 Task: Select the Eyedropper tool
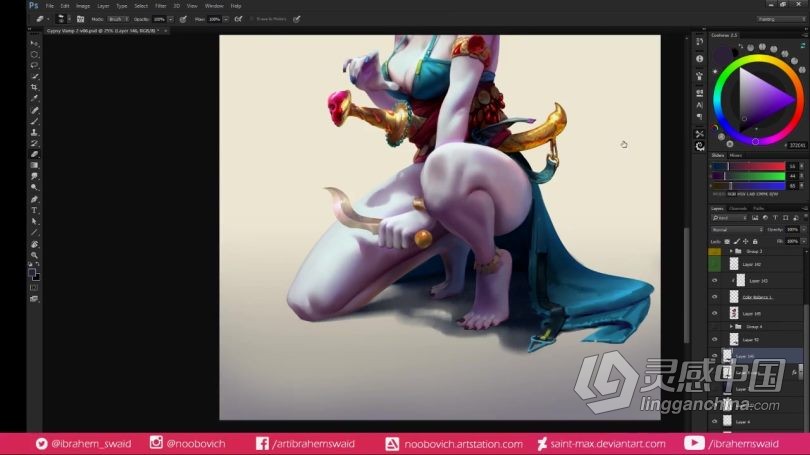34,98
